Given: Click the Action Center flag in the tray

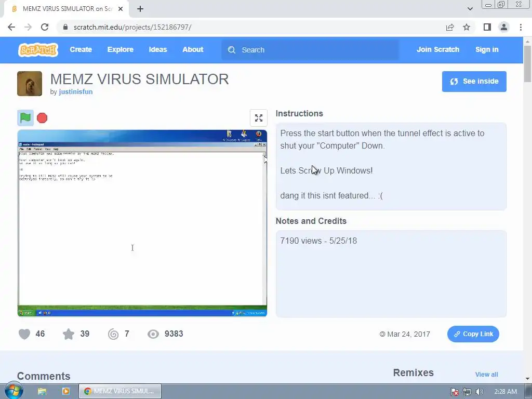Looking at the screenshot, I should pos(454,392).
